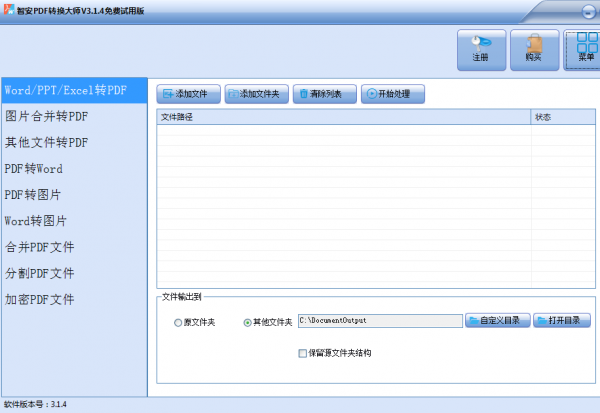This screenshot has height=413, width=600.
Task: Select 加密PDF文件 in sidebar
Action: click(74, 299)
